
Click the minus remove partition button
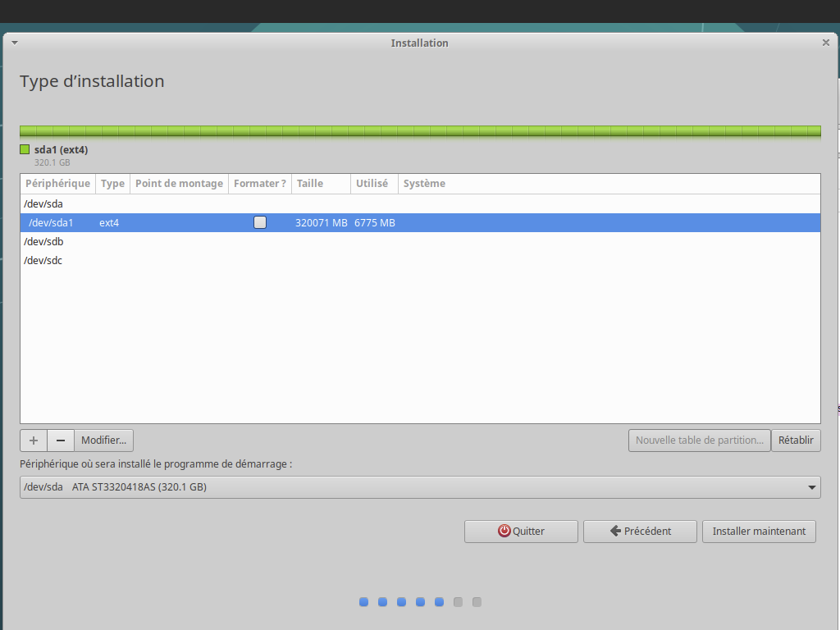coord(61,441)
